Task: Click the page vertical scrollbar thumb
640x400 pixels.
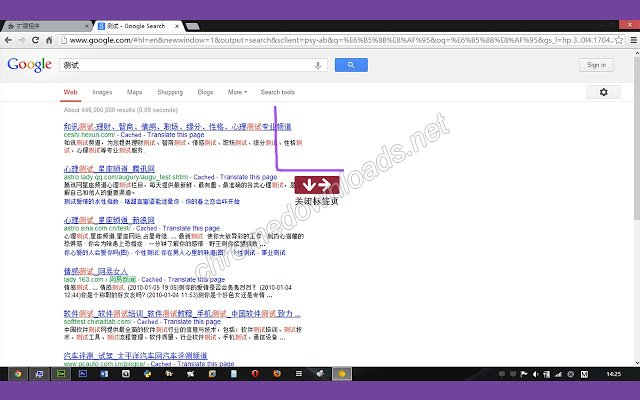Action: pyautogui.click(x=636, y=139)
